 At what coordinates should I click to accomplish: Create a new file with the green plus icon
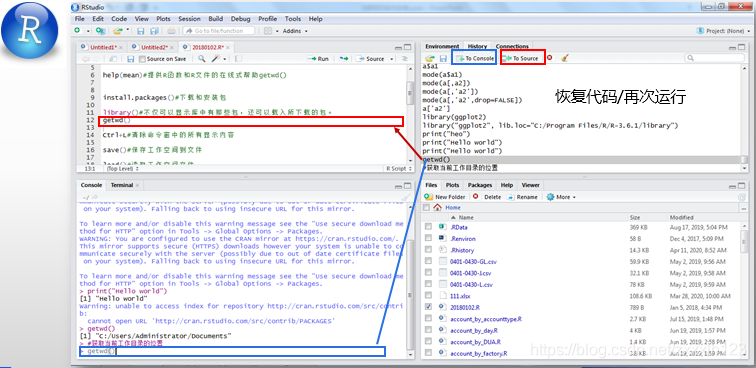click(x=77, y=30)
